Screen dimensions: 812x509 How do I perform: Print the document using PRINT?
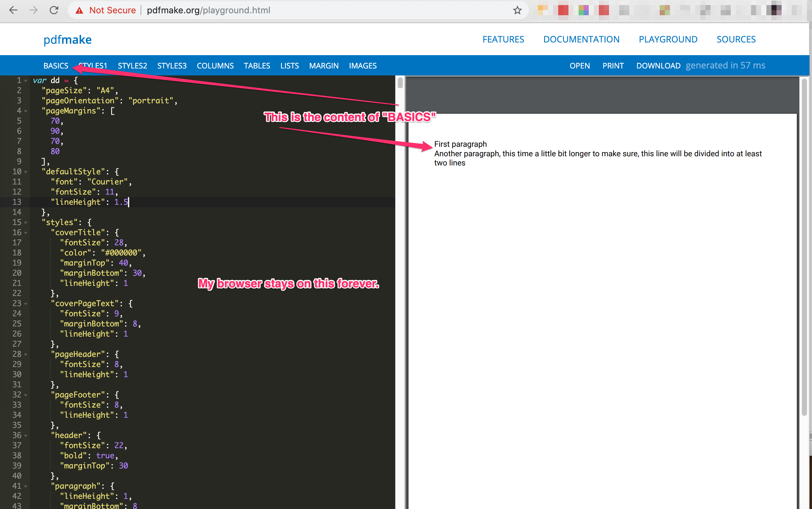click(x=613, y=66)
